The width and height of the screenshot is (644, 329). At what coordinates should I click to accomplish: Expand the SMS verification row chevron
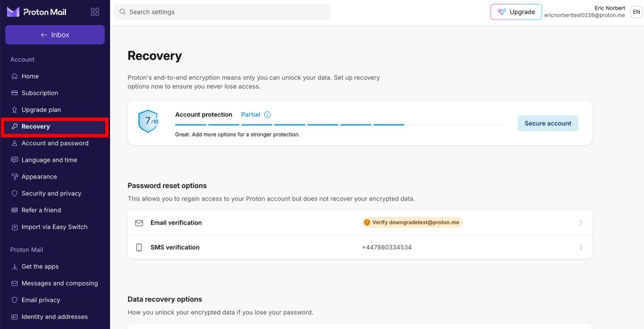coord(580,247)
